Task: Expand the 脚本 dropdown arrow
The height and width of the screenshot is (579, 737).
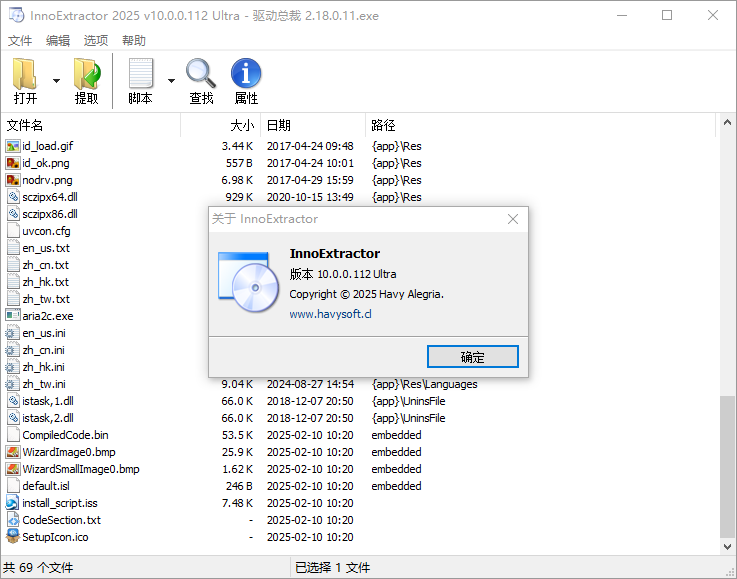Action: (x=171, y=81)
